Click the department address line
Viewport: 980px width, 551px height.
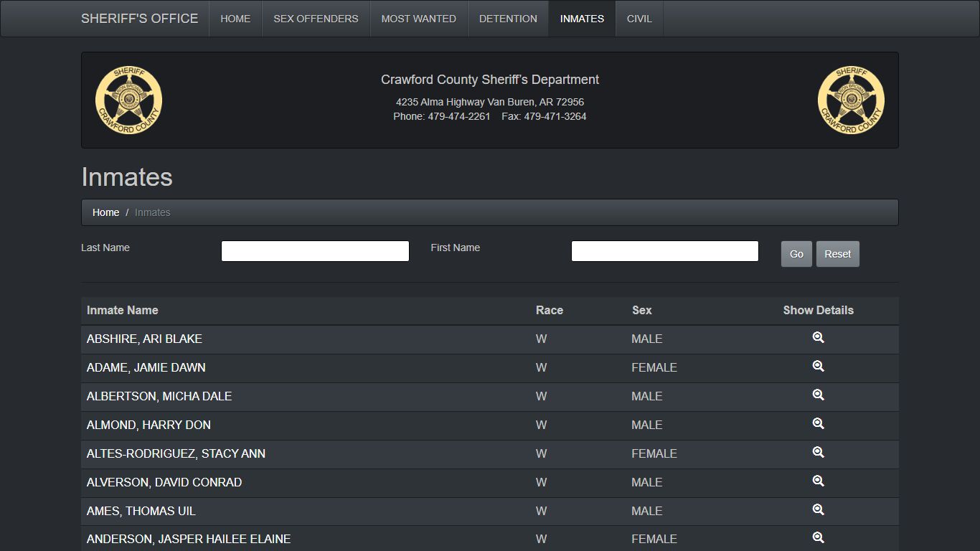490,102
